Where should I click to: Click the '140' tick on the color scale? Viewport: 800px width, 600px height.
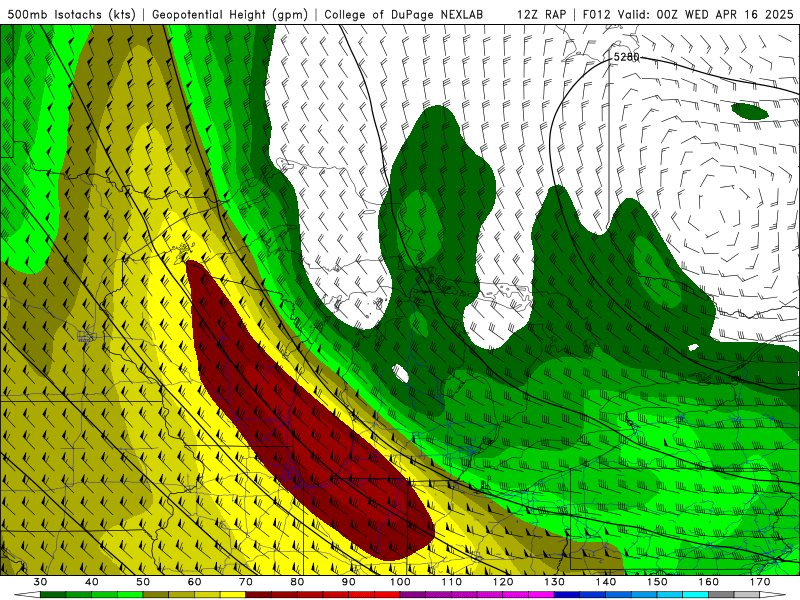[606, 582]
